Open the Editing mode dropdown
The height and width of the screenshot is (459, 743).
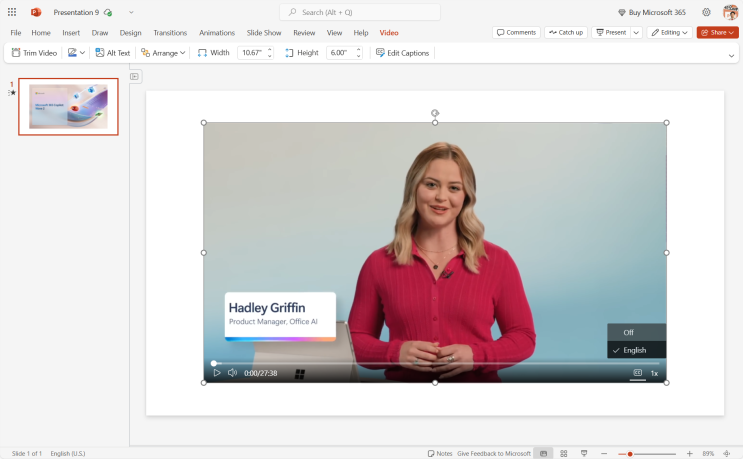point(669,32)
